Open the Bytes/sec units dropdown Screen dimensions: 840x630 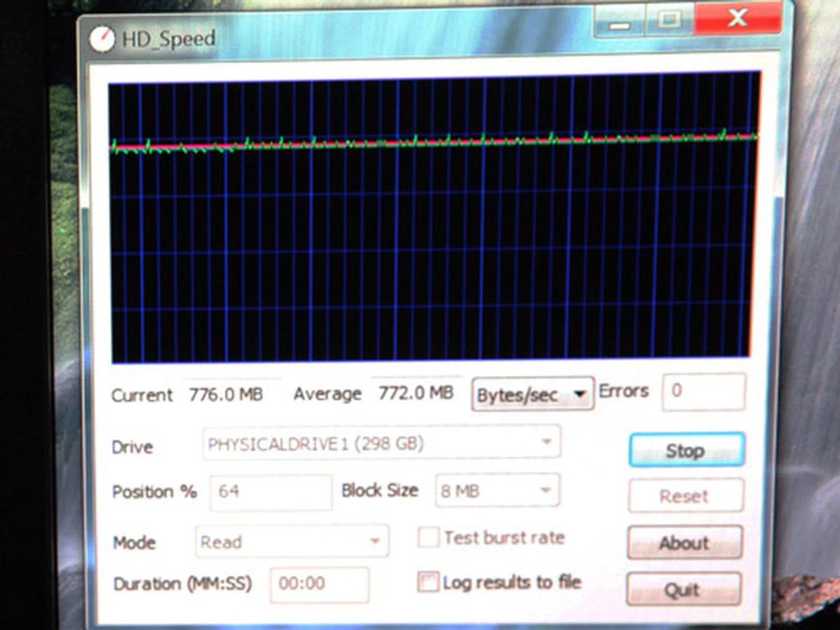(x=532, y=395)
